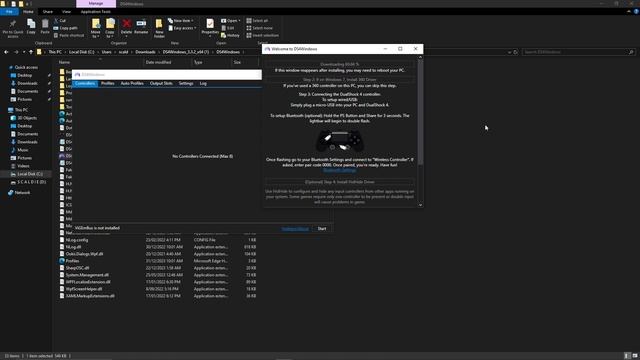Switch to the Home ribbon tab
Screen dimensions: 640x360
point(28,12)
